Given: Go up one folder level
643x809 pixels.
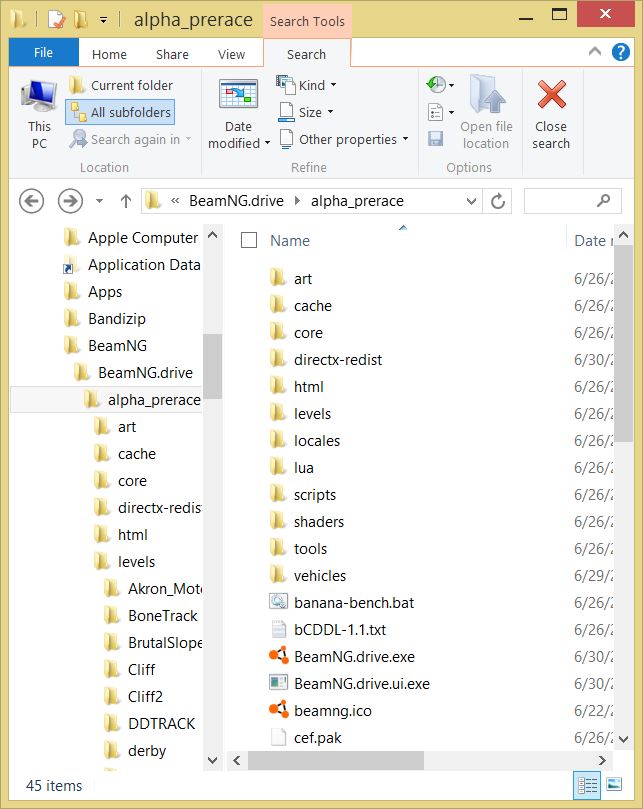Looking at the screenshot, I should coord(125,201).
